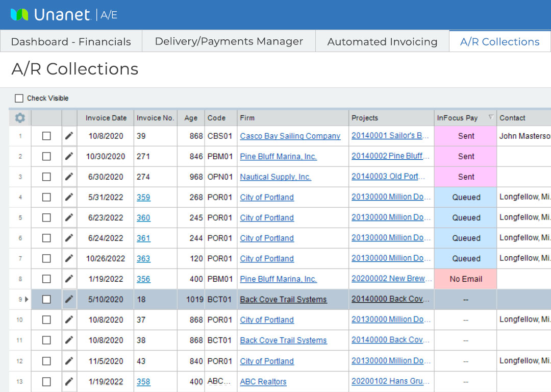Select invoice 360 row checkbox
Viewport: 551px width, 392px height.
[x=46, y=217]
